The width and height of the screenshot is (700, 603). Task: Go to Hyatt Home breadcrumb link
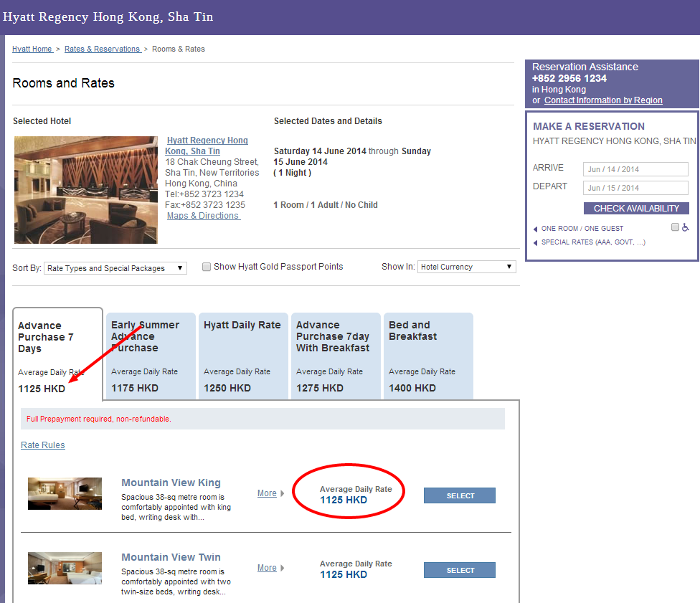(32, 49)
